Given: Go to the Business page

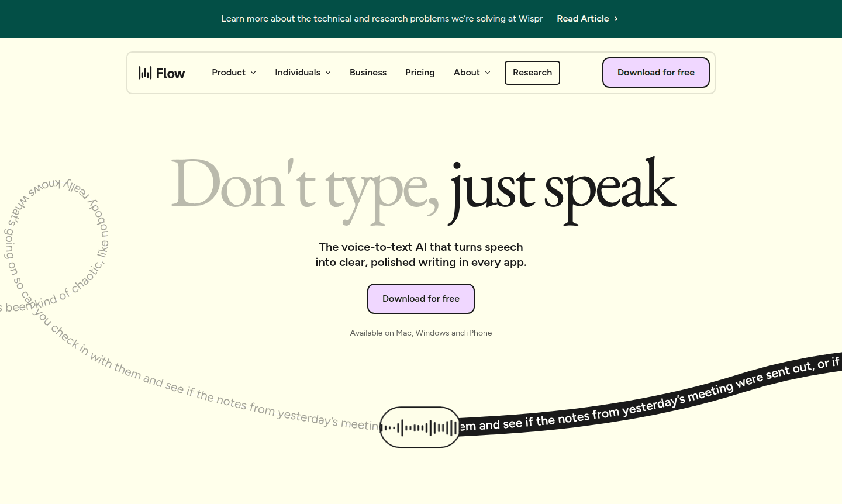Looking at the screenshot, I should pyautogui.click(x=368, y=73).
